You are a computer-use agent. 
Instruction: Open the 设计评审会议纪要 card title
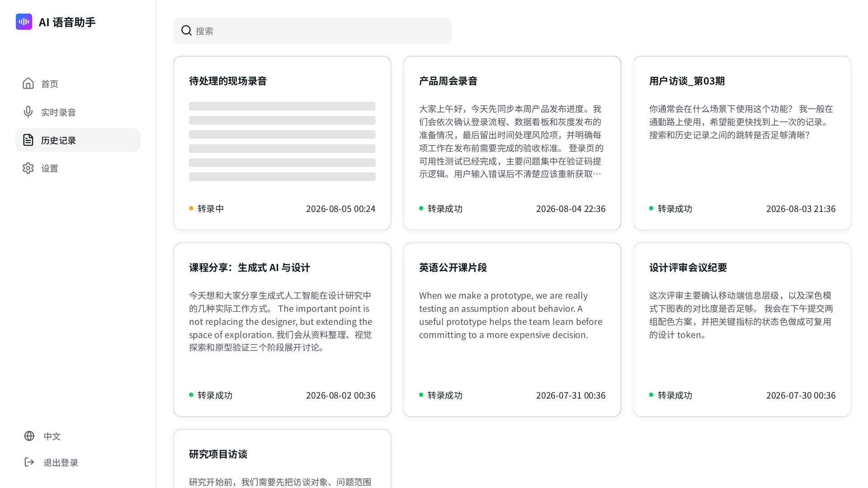pyautogui.click(x=688, y=267)
